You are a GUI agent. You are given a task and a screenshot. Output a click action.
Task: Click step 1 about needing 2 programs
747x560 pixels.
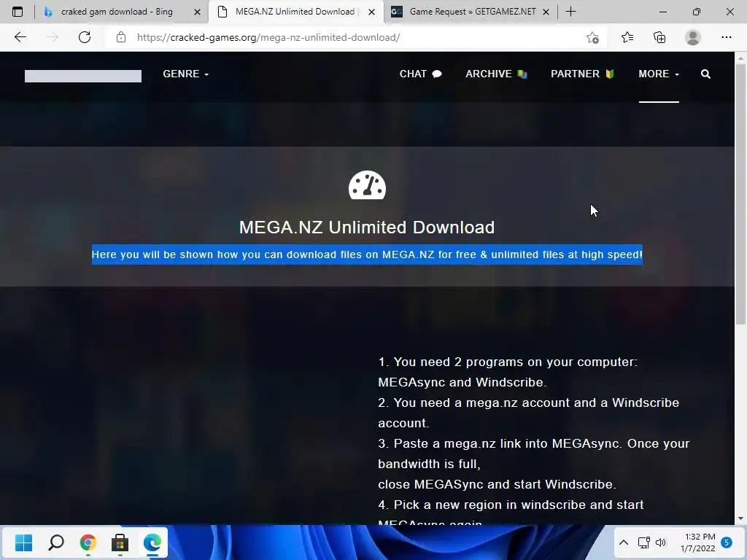coord(508,372)
